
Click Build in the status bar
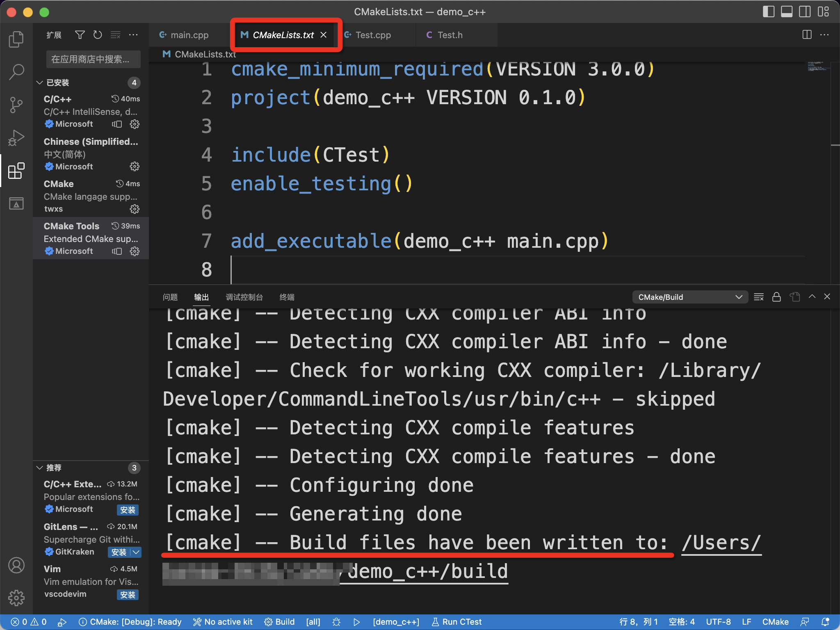[x=279, y=622]
